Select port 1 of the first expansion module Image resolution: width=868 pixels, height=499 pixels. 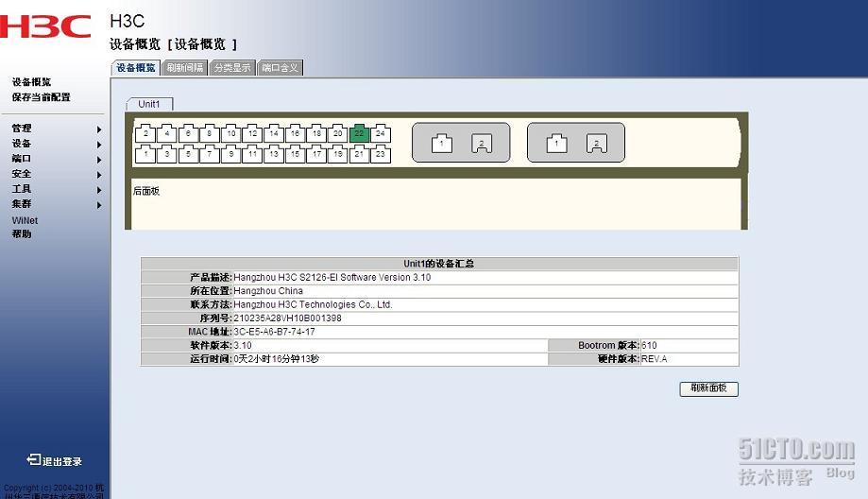tap(442, 144)
